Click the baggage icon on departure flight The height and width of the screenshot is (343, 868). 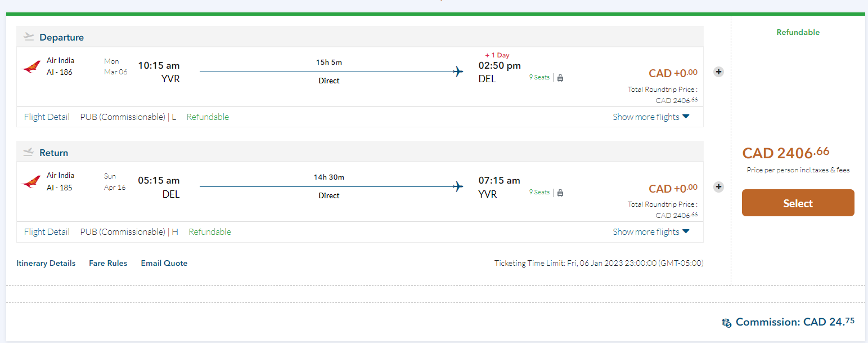560,78
